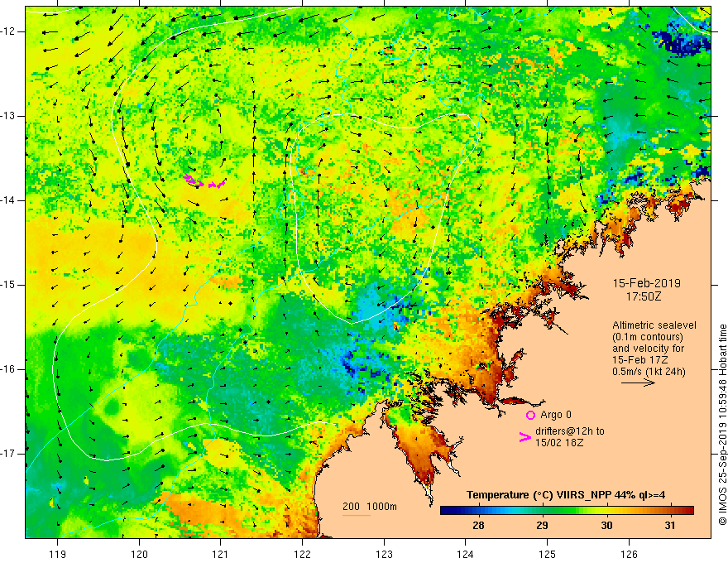Click the '15-Feb 17Z' legend text
The width and height of the screenshot is (728, 563).
point(636,360)
